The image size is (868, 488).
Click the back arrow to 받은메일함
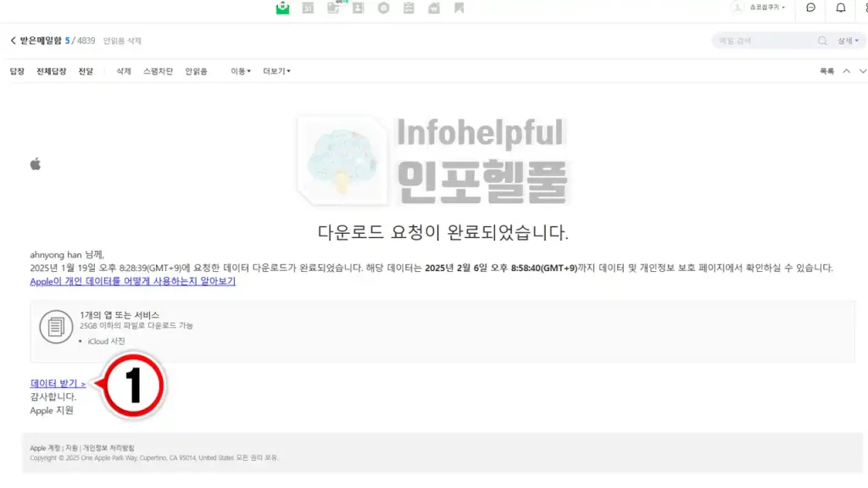(14, 41)
